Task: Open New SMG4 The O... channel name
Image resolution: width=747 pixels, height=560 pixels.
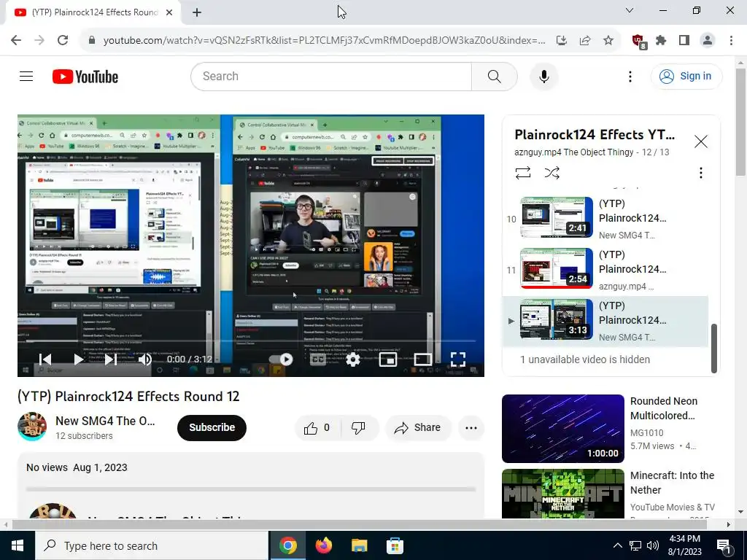Action: click(105, 421)
